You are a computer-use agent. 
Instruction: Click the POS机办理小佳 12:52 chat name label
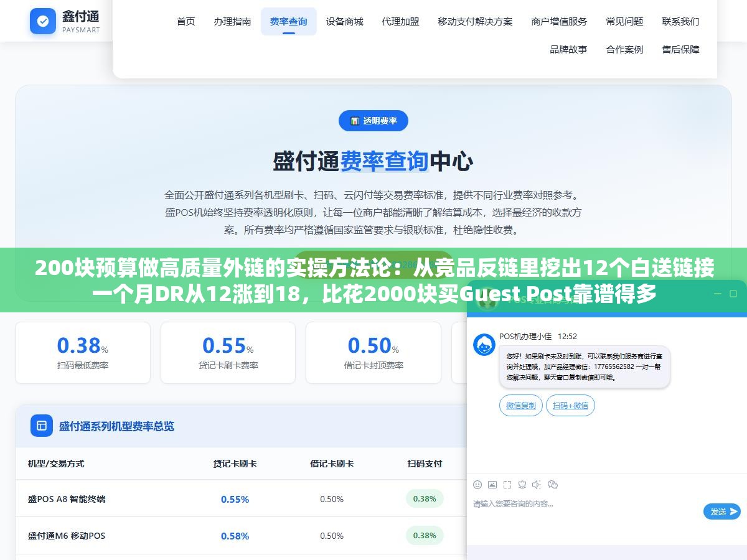click(538, 336)
